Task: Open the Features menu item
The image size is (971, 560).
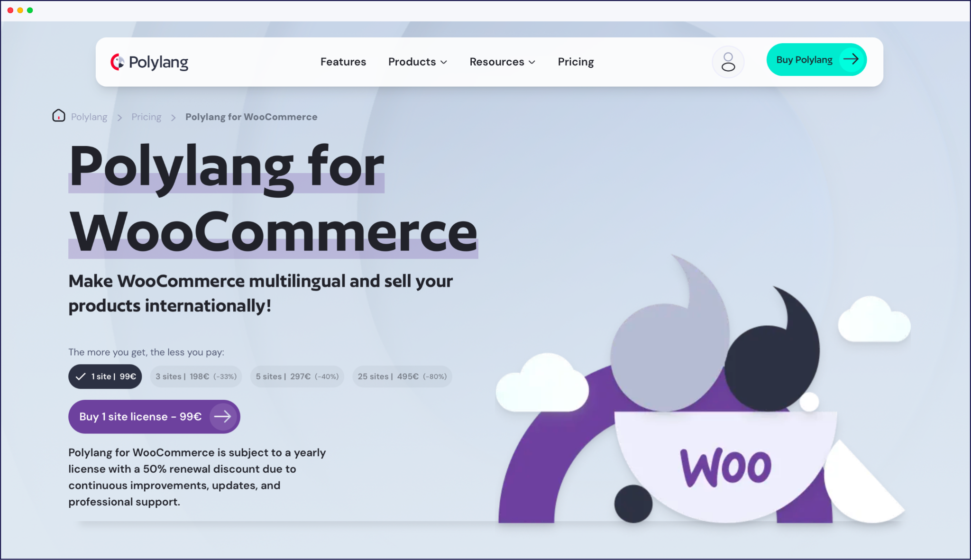Action: (343, 62)
